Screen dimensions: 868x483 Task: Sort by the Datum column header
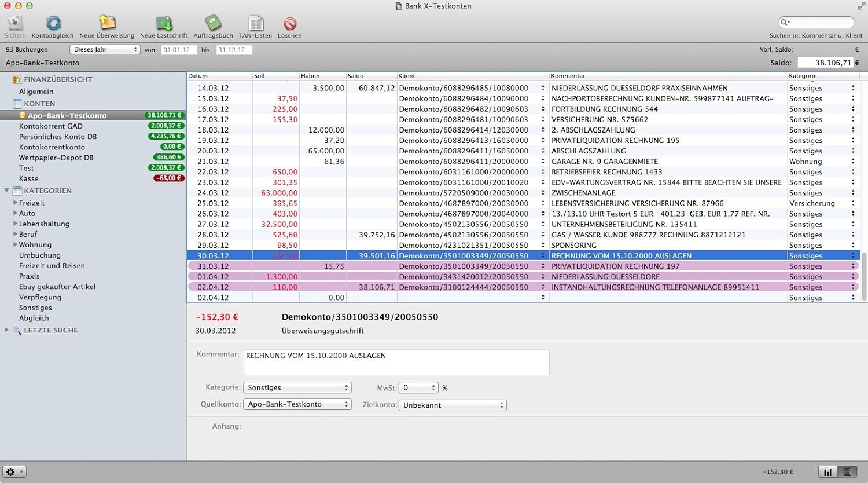click(x=219, y=76)
